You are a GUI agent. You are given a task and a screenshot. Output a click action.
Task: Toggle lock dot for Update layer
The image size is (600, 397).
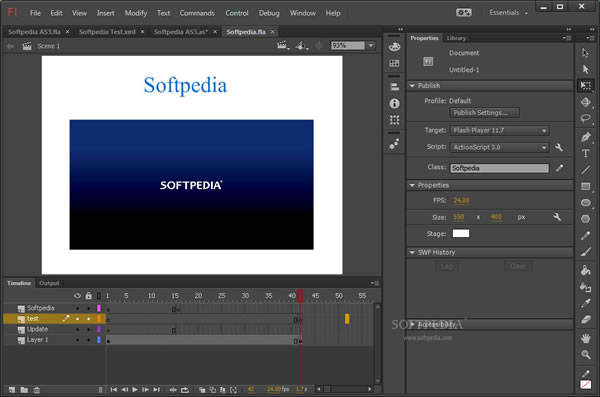click(x=88, y=329)
